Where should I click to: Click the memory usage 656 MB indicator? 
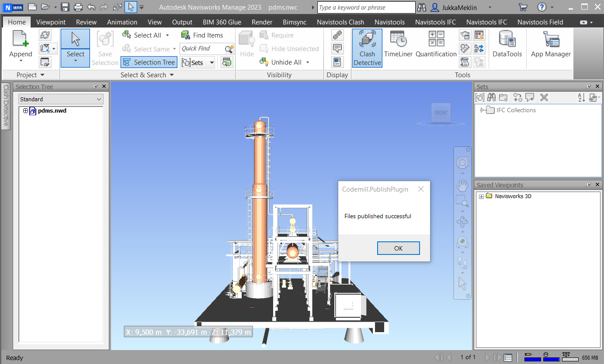(x=590, y=358)
